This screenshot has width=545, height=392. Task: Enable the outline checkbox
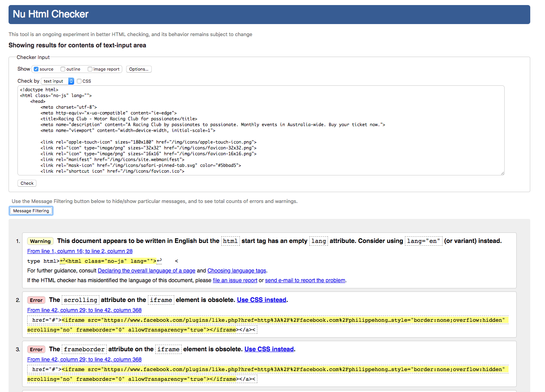(x=63, y=69)
